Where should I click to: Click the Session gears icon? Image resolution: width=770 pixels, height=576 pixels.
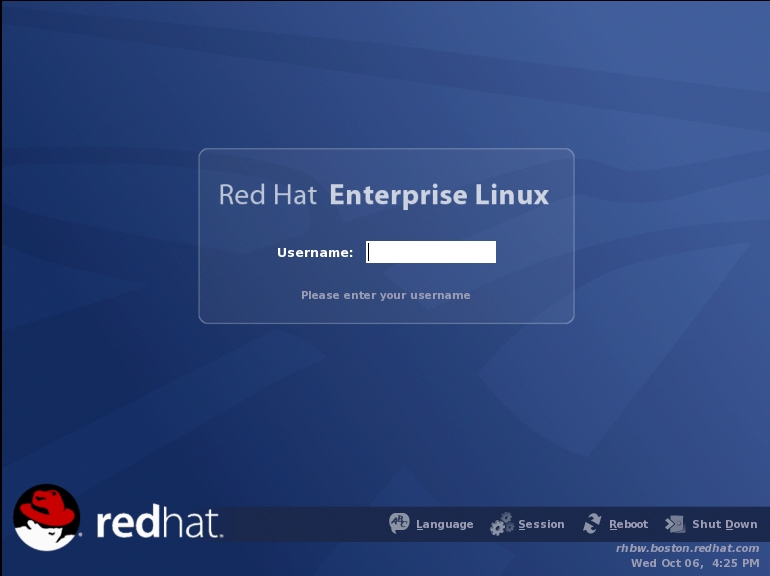coord(502,524)
